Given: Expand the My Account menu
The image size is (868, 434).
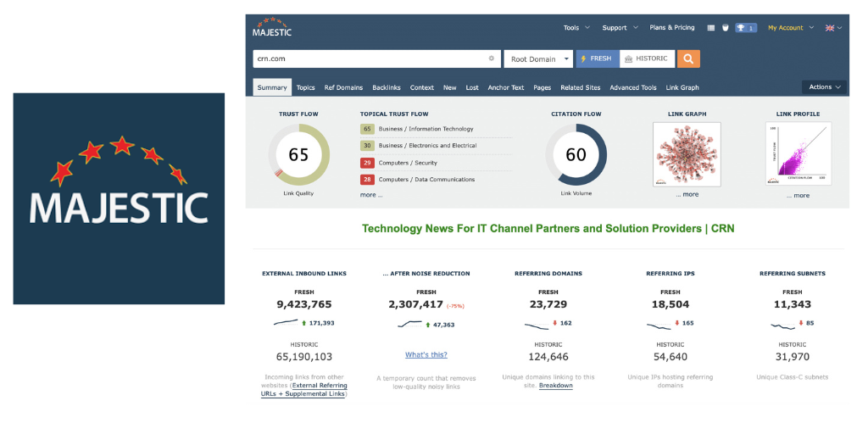Looking at the screenshot, I should [791, 28].
